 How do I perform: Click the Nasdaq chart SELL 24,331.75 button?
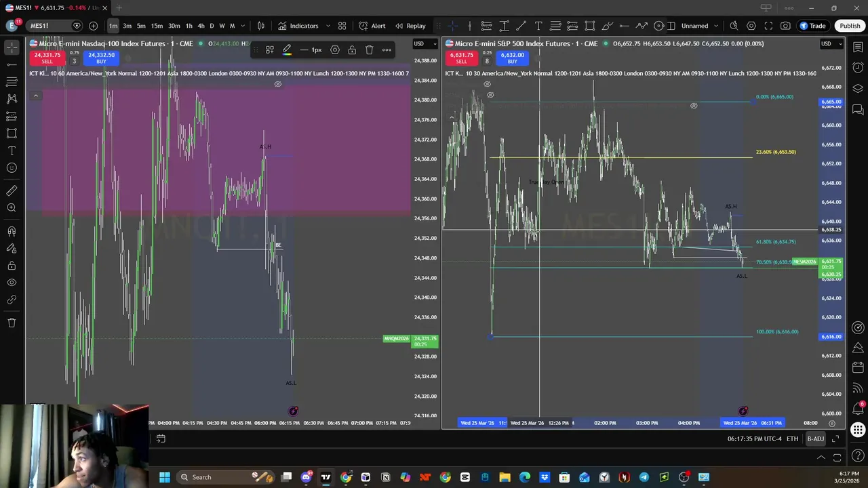pyautogui.click(x=47, y=58)
